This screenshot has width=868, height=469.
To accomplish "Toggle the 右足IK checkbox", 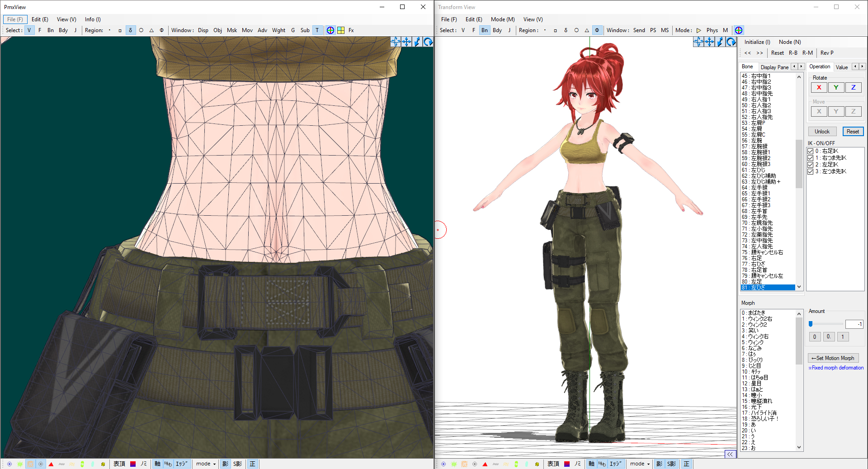I will pos(811,151).
